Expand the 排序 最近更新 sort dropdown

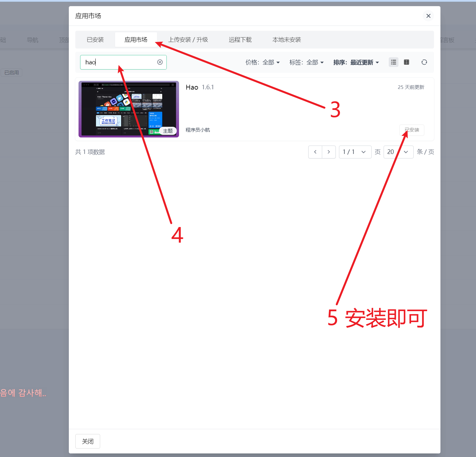point(356,62)
